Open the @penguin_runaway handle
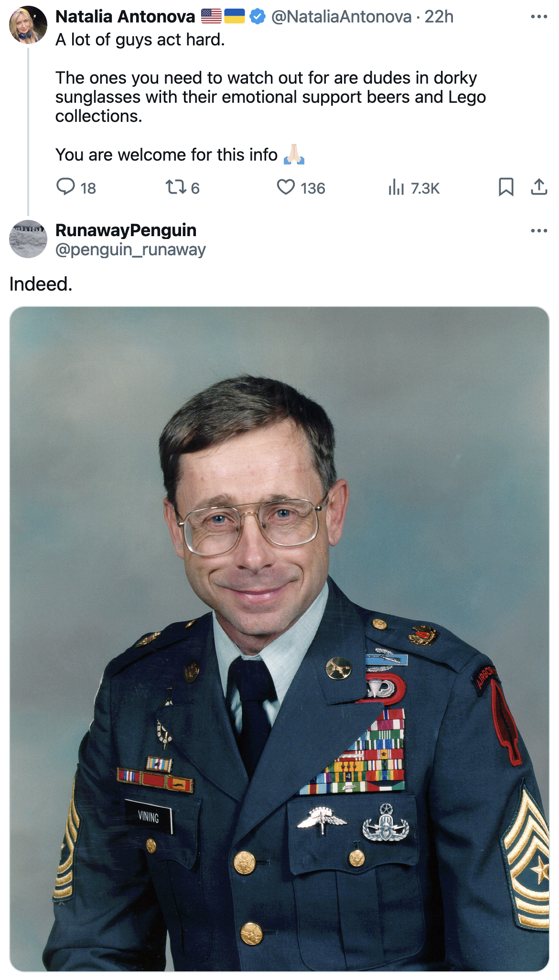559x980 pixels. click(x=130, y=250)
